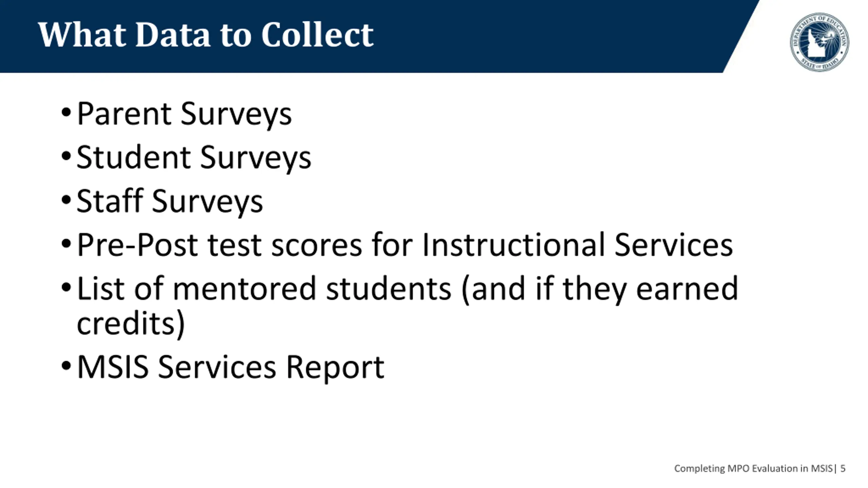Click the 'List of mentored students' line

coord(408,289)
